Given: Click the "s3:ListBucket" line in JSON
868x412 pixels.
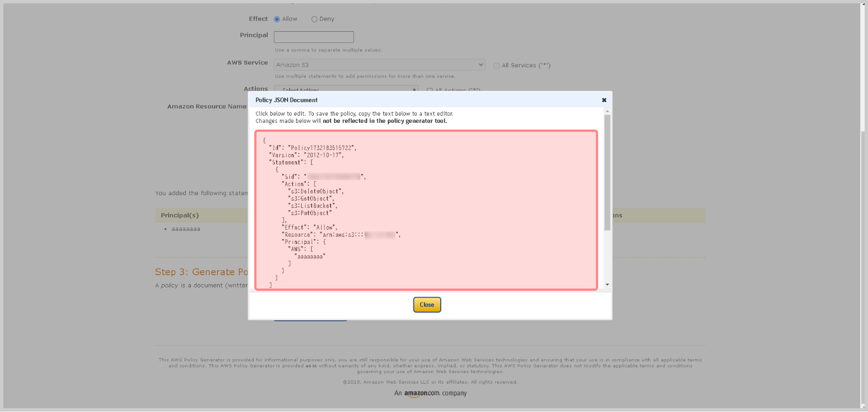Looking at the screenshot, I should point(313,206).
